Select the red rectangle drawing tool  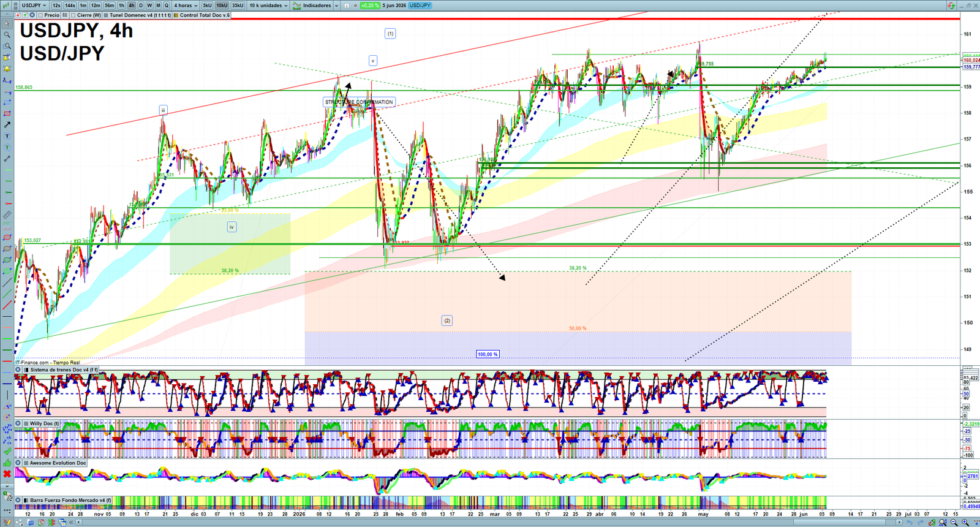coord(7,113)
